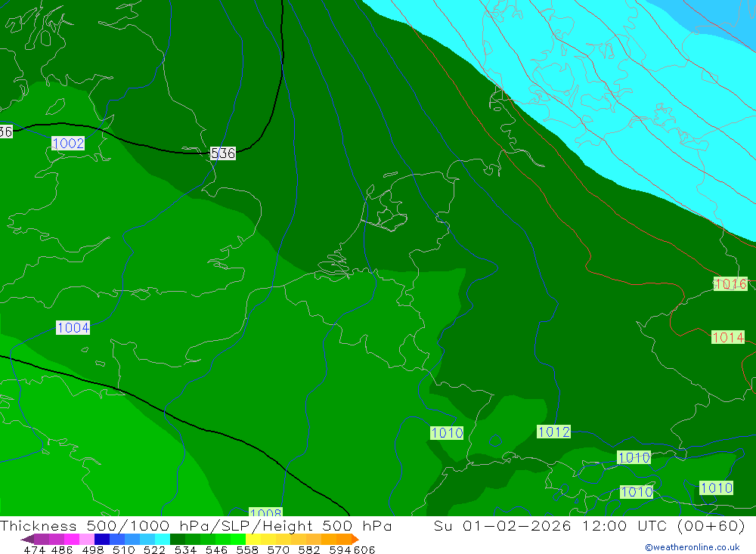
Task: Click the legend value 570
Action: 278,549
